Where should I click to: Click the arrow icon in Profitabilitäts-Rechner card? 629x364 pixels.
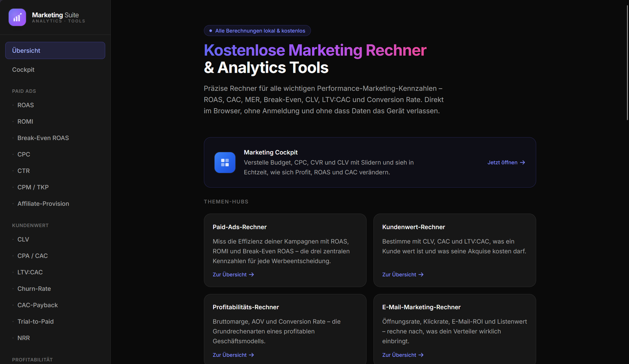click(x=252, y=355)
